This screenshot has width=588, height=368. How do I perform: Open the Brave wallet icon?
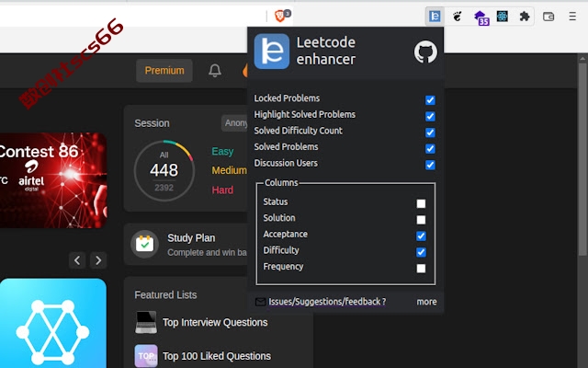point(548,17)
